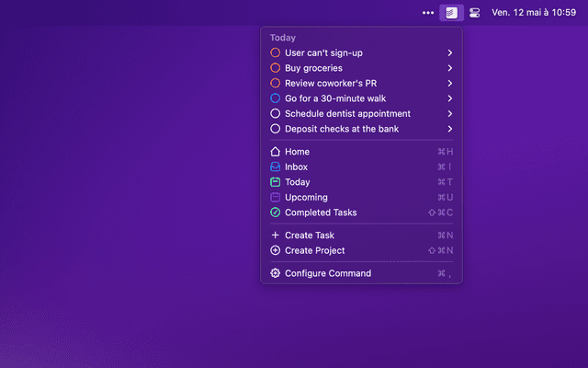Click the Completed Tasks label
Screen dimensions: 588x368
click(x=321, y=213)
